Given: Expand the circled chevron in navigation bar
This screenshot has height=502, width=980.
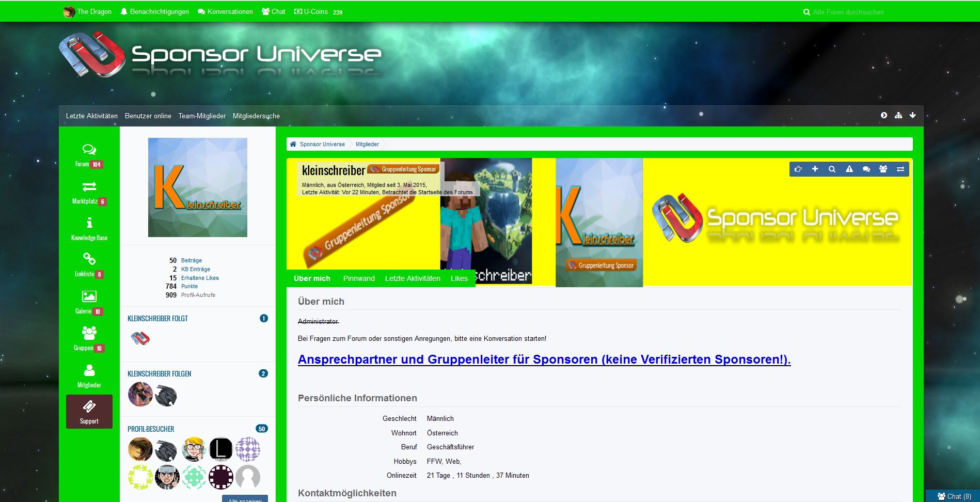Looking at the screenshot, I should tap(884, 115).
